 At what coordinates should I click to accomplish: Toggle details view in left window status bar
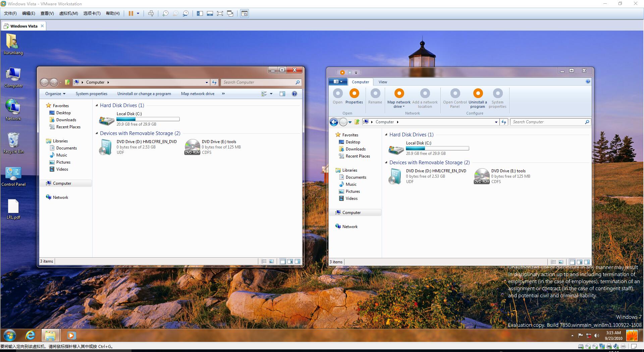pyautogui.click(x=264, y=261)
